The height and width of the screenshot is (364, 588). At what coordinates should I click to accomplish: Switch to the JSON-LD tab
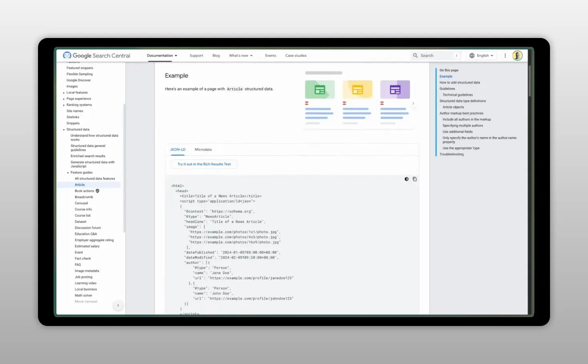[x=178, y=150]
